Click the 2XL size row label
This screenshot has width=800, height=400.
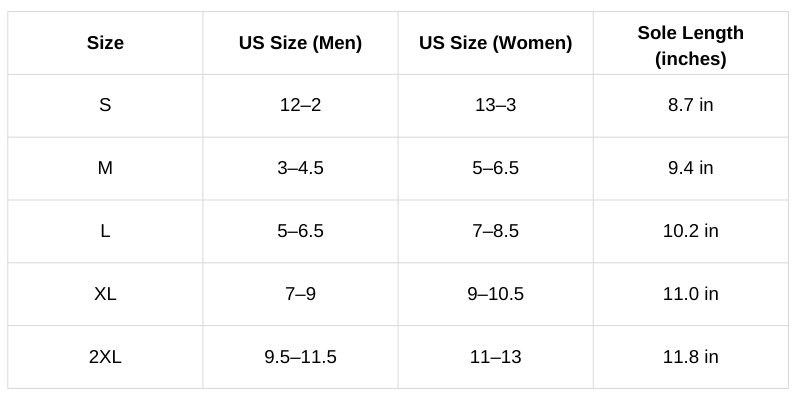(105, 357)
